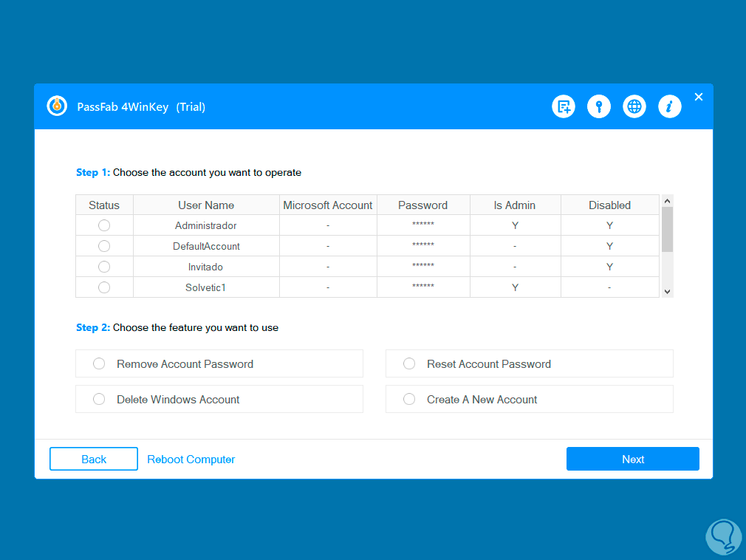Click Is Admin 'Y' in Administrador row
The height and width of the screenshot is (560, 746).
pyautogui.click(x=515, y=225)
